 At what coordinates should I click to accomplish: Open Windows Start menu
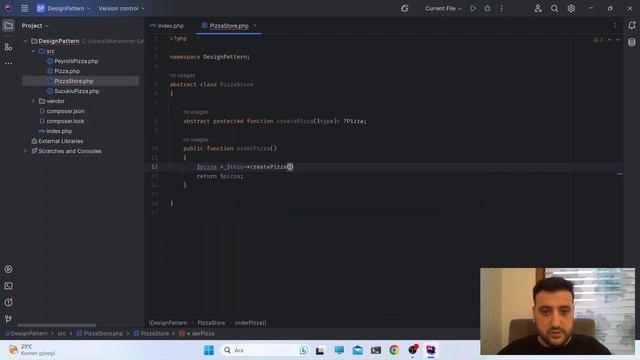click(x=209, y=350)
